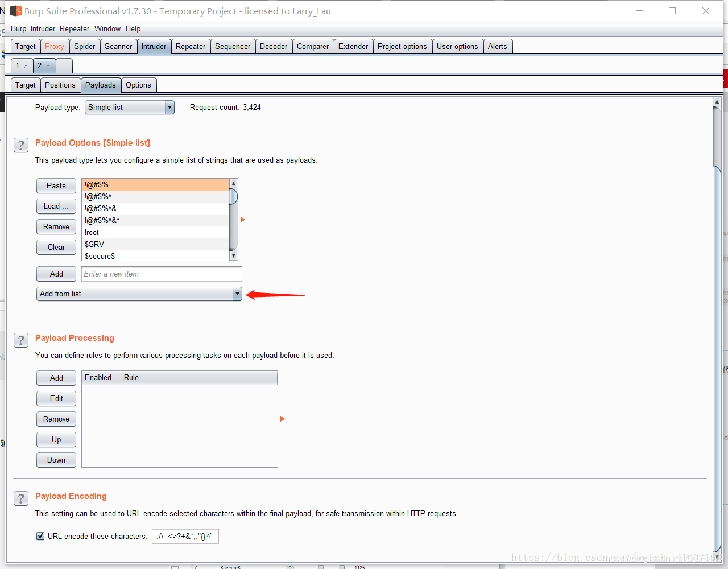The width and height of the screenshot is (728, 569).
Task: Select payload entry !root
Action: tap(155, 232)
